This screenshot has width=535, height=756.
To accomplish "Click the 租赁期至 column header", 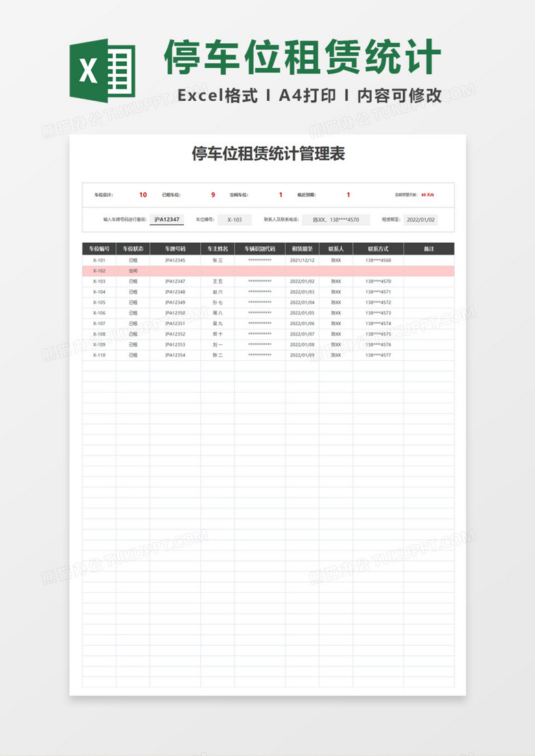I will pyautogui.click(x=302, y=249).
